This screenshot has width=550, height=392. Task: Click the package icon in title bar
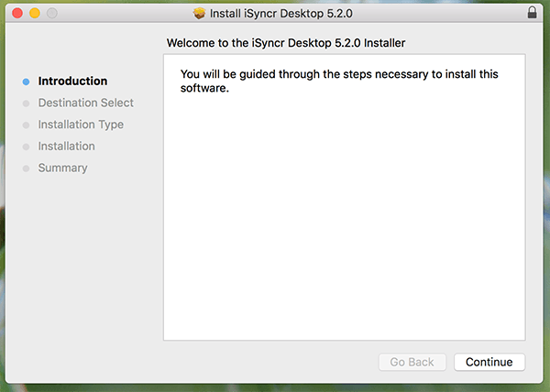point(200,14)
